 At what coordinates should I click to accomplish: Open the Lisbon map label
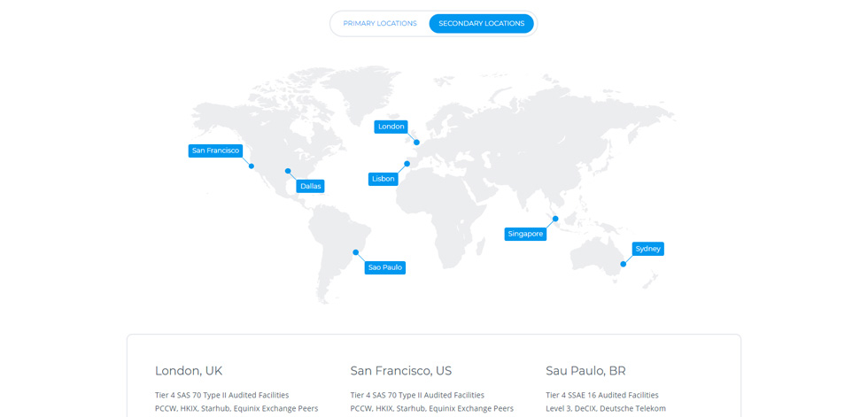[383, 179]
